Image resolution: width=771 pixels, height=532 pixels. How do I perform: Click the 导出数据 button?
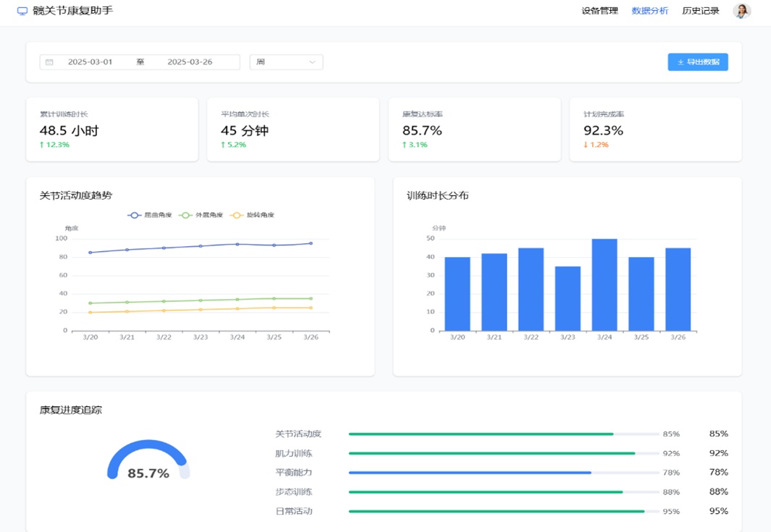[x=698, y=62]
